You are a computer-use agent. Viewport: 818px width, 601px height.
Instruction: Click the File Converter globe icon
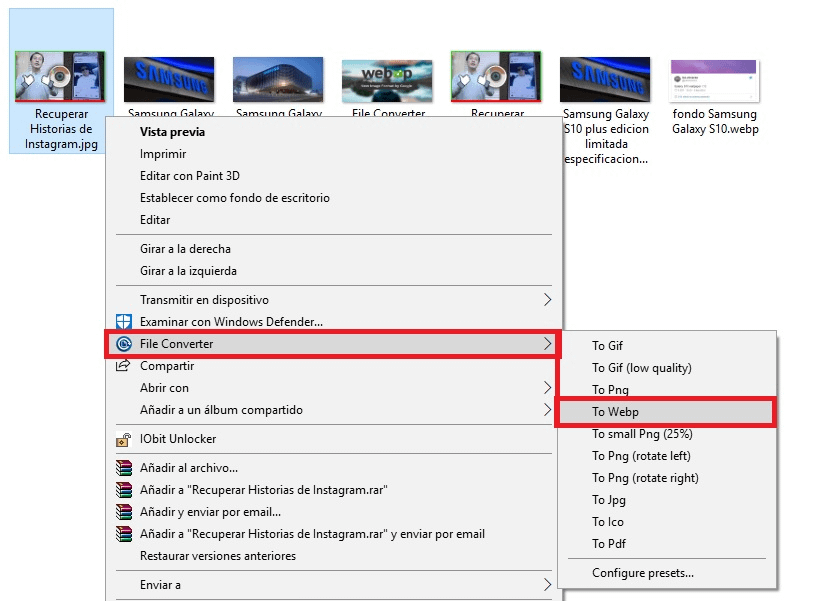coord(124,342)
